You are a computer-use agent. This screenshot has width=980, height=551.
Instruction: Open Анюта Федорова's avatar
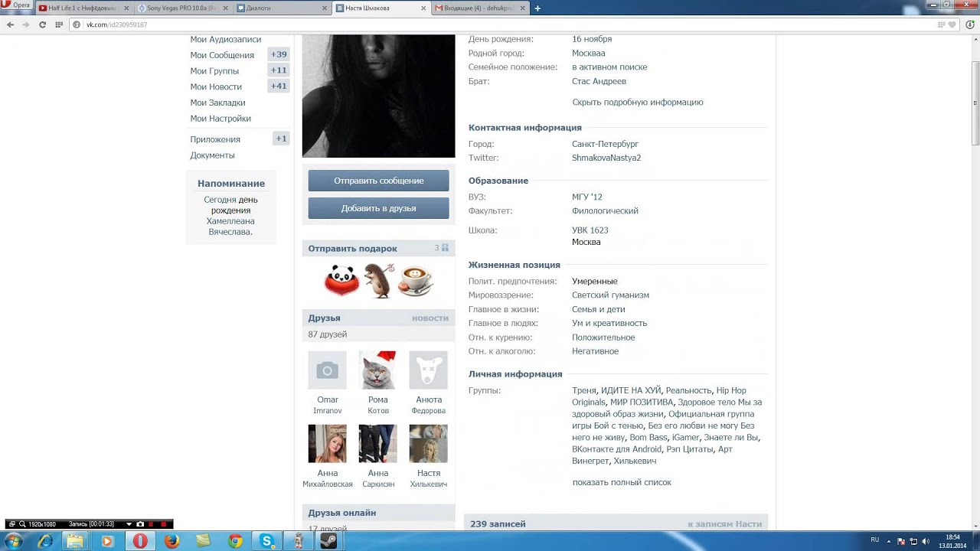click(429, 370)
